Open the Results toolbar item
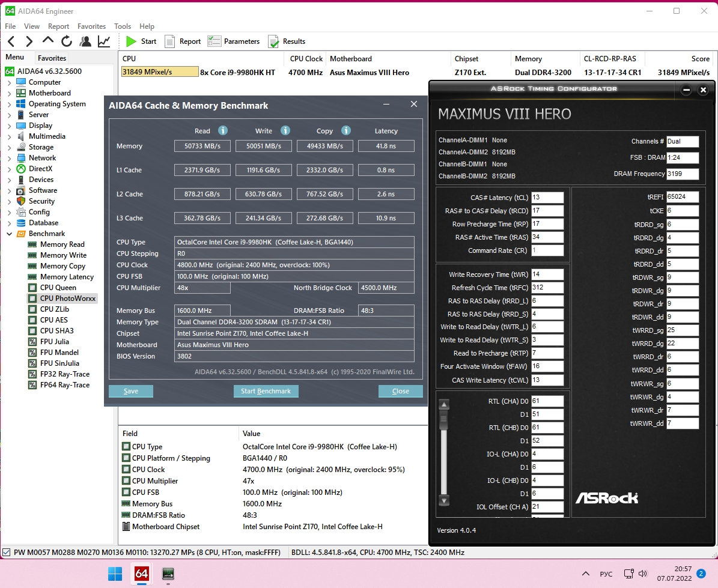Screen dimensions: 718x588 (x=287, y=41)
